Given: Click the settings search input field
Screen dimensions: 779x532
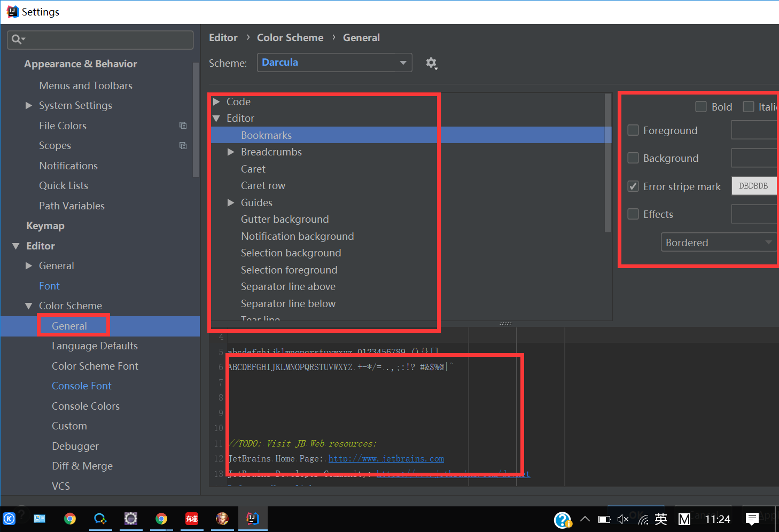Looking at the screenshot, I should [100, 40].
